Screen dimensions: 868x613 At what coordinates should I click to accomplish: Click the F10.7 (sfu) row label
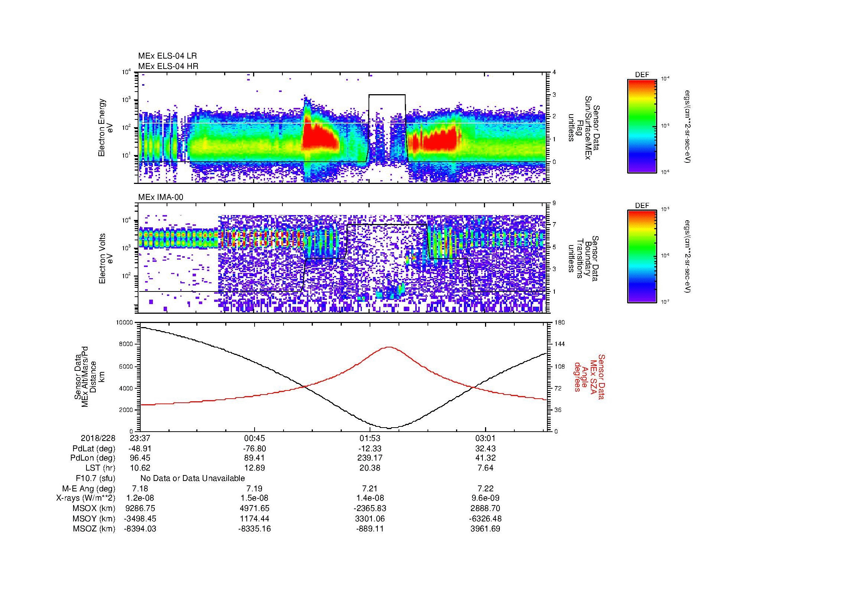coord(95,478)
